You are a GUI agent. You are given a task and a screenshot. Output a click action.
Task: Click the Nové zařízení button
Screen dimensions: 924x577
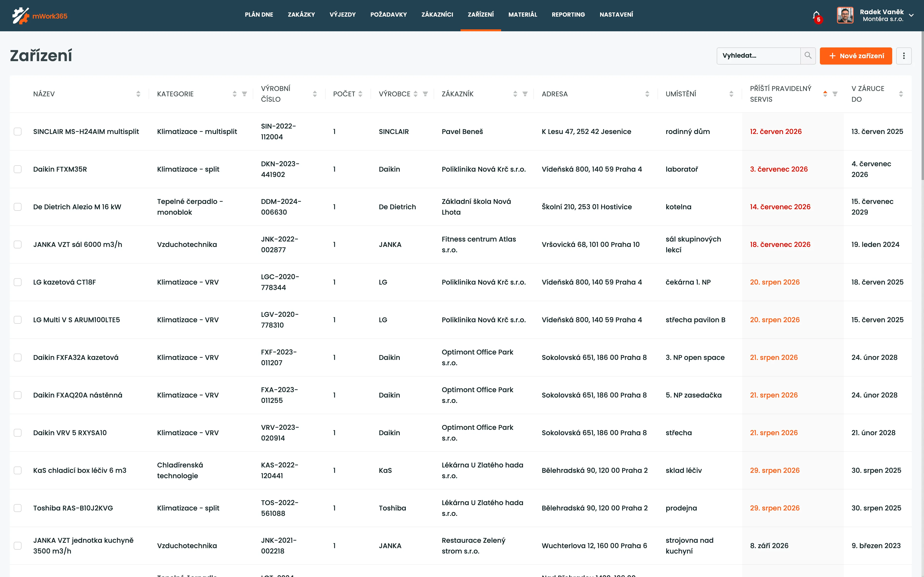coord(856,56)
